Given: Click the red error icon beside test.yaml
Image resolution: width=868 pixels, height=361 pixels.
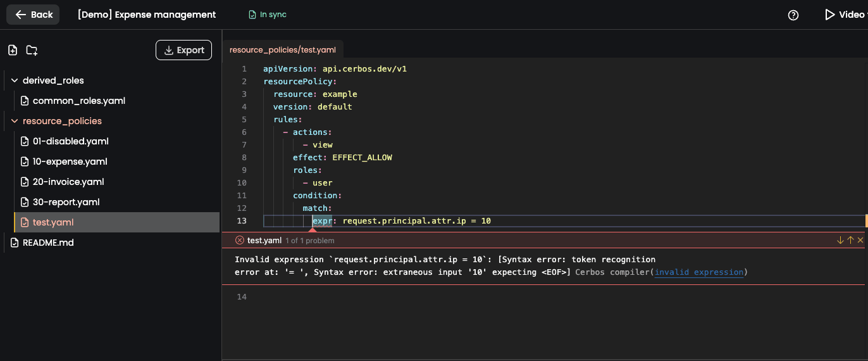Looking at the screenshot, I should click(x=240, y=240).
